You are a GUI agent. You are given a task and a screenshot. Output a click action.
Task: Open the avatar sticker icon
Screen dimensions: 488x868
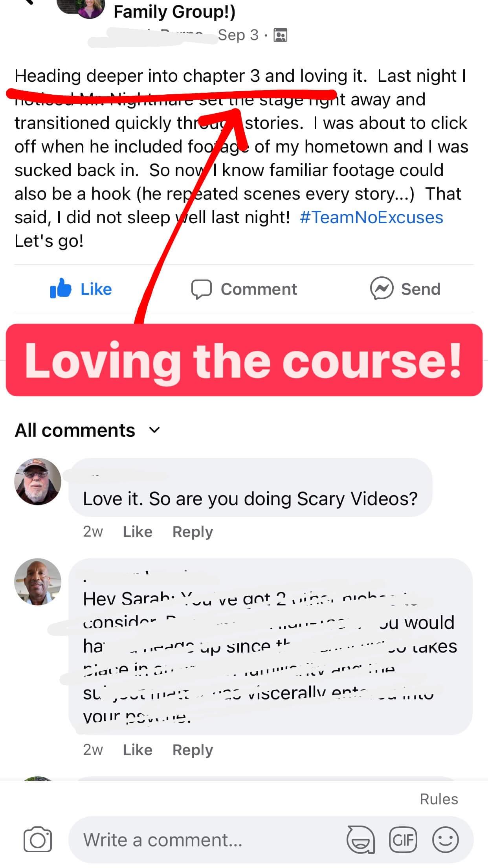tap(361, 840)
